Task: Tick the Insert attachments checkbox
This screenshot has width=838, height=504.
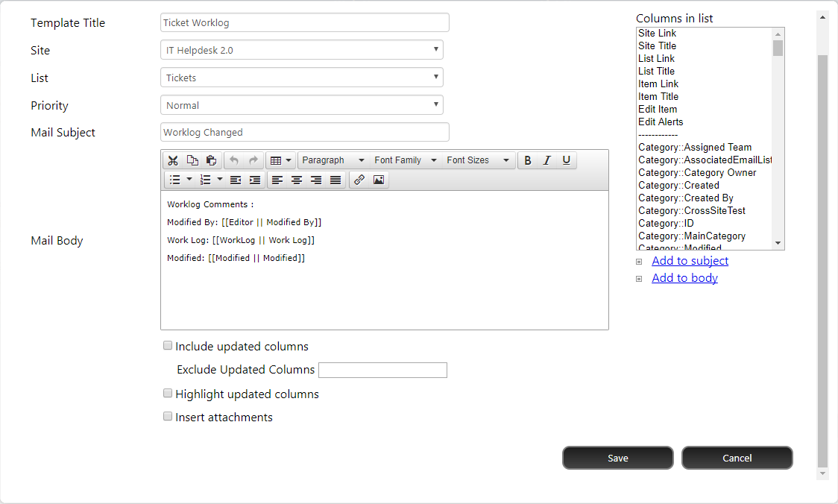Action: click(168, 417)
